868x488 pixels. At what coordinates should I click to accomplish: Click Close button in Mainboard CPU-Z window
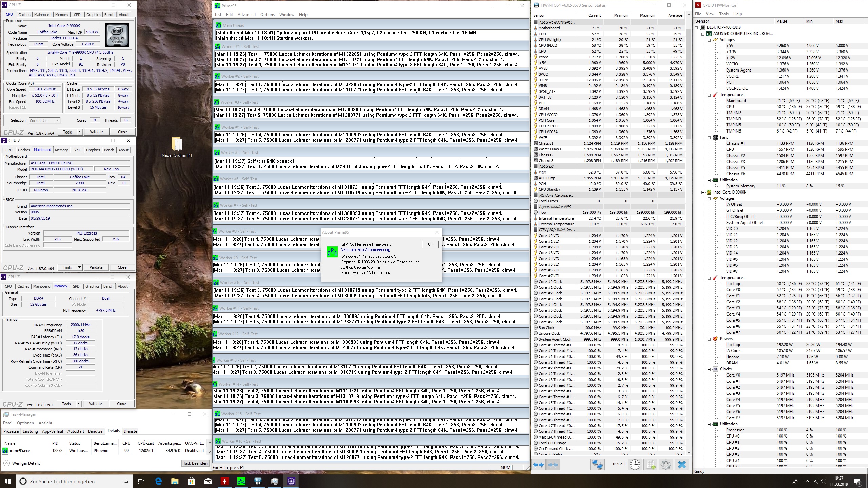click(x=122, y=267)
